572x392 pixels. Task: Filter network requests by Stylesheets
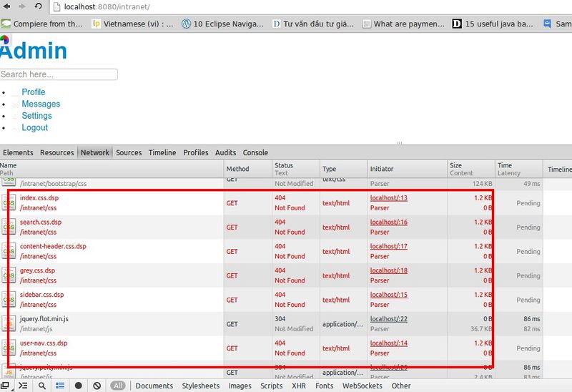click(x=201, y=386)
